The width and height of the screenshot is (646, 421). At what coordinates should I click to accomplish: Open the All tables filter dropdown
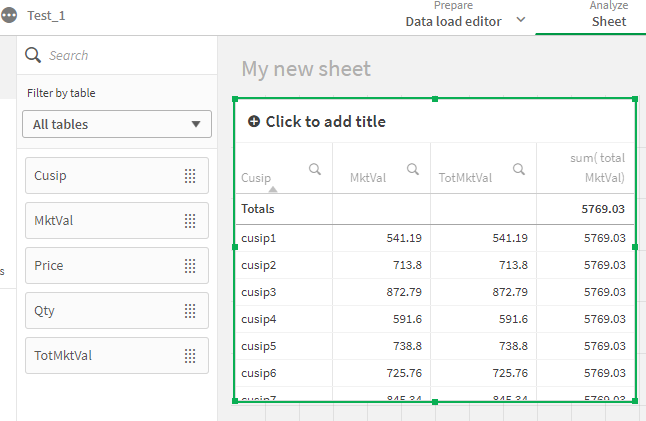117,124
